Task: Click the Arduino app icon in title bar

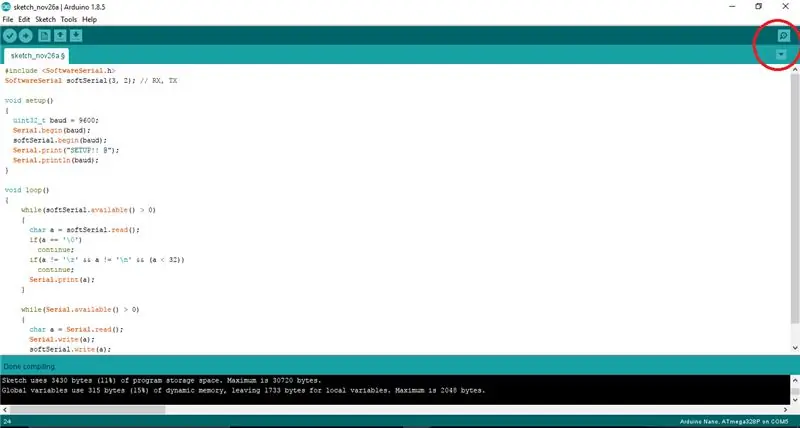Action: coord(6,7)
